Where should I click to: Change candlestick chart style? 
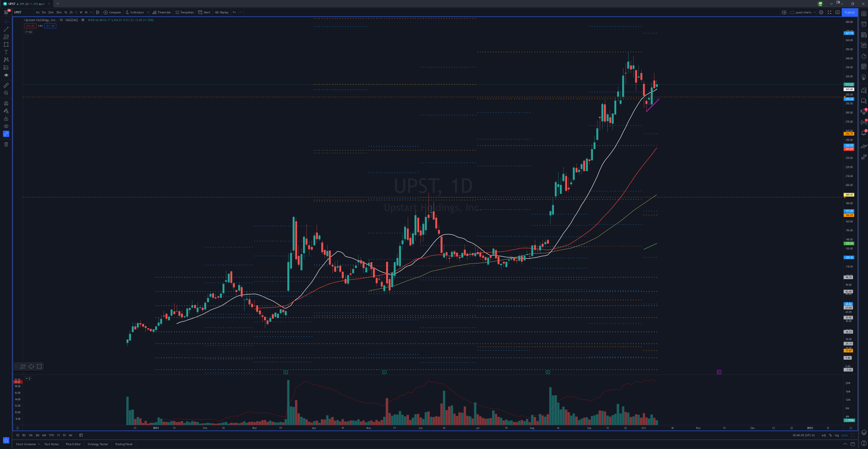pos(97,12)
